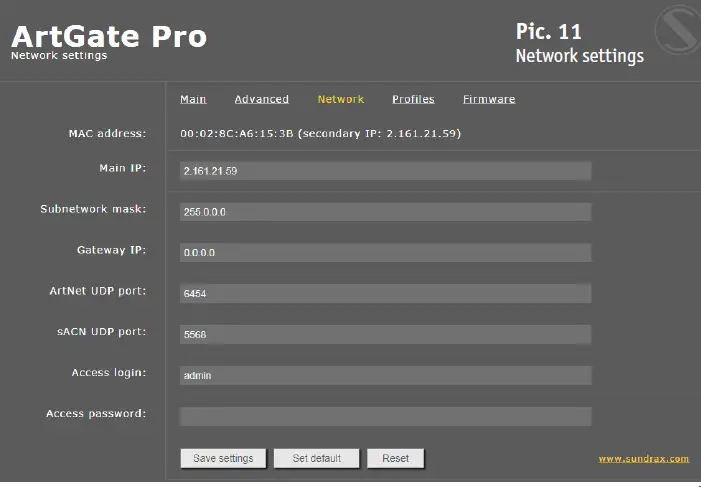Click the 'Network settings' subtitle under ArtGate Pro
This screenshot has height=487, width=701.
(x=59, y=55)
